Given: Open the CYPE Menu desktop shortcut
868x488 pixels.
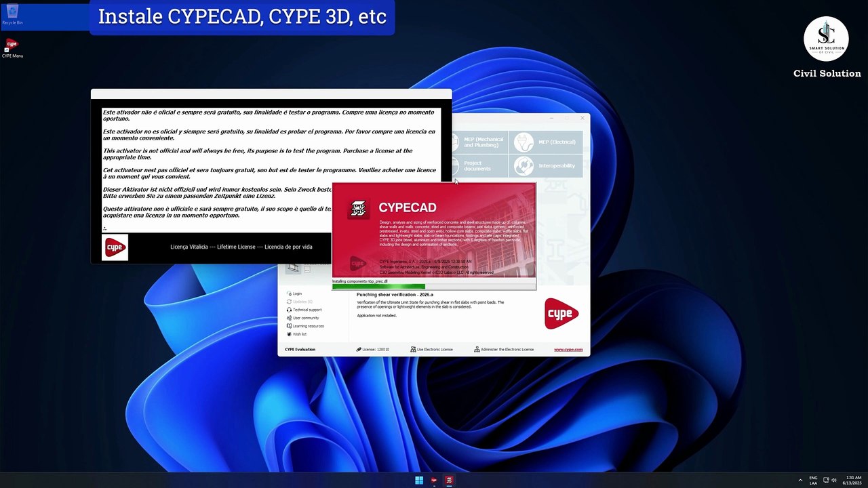Looking at the screenshot, I should tap(12, 47).
